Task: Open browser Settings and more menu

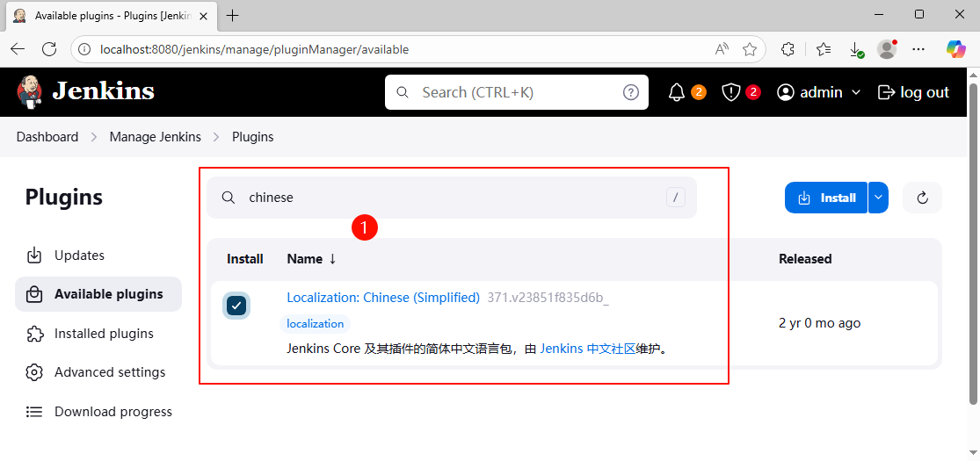Action: click(x=918, y=48)
